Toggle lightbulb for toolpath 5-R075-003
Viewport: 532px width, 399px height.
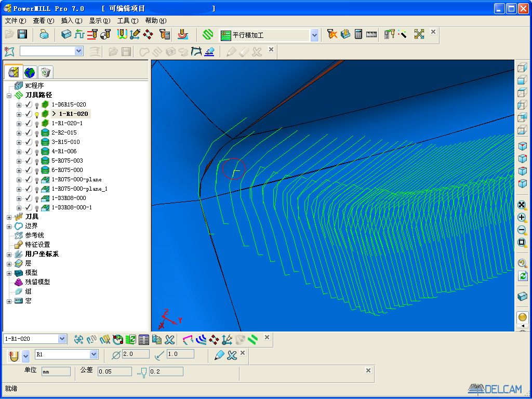(37, 161)
